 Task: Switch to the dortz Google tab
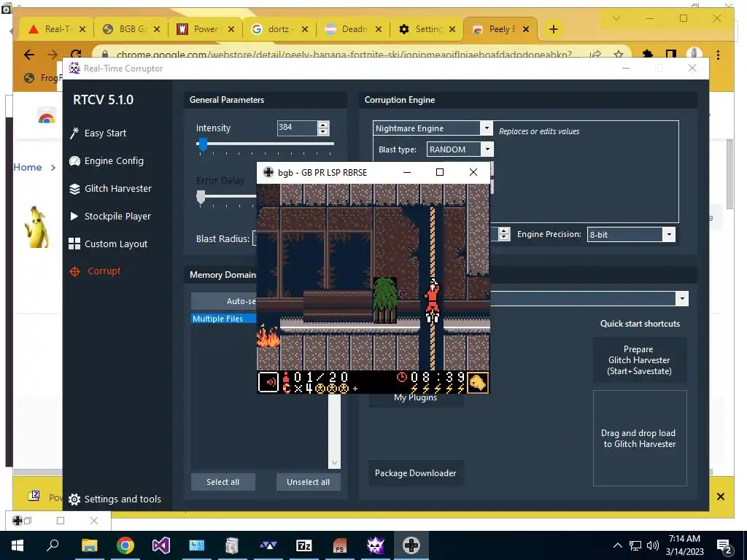click(x=279, y=29)
